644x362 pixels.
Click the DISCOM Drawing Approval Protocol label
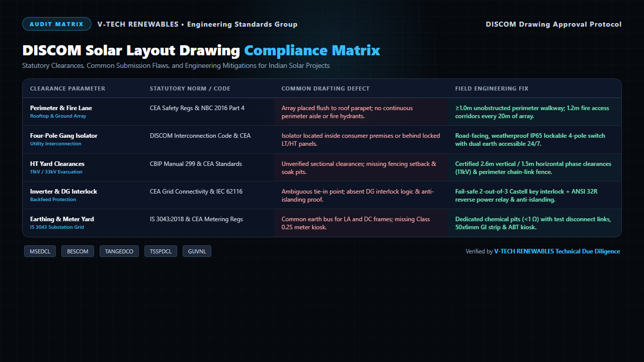pos(553,24)
